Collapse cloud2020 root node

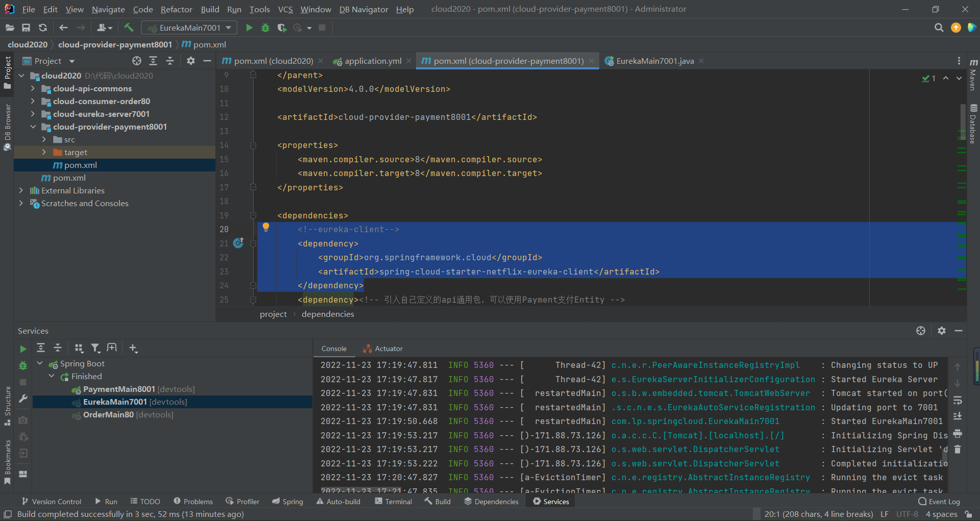(x=21, y=76)
